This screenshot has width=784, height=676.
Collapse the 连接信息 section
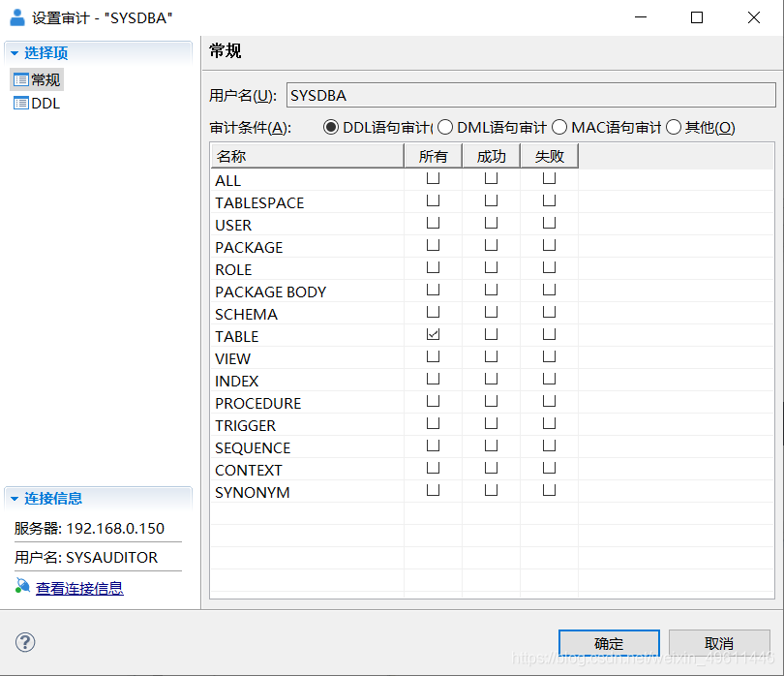click(14, 499)
